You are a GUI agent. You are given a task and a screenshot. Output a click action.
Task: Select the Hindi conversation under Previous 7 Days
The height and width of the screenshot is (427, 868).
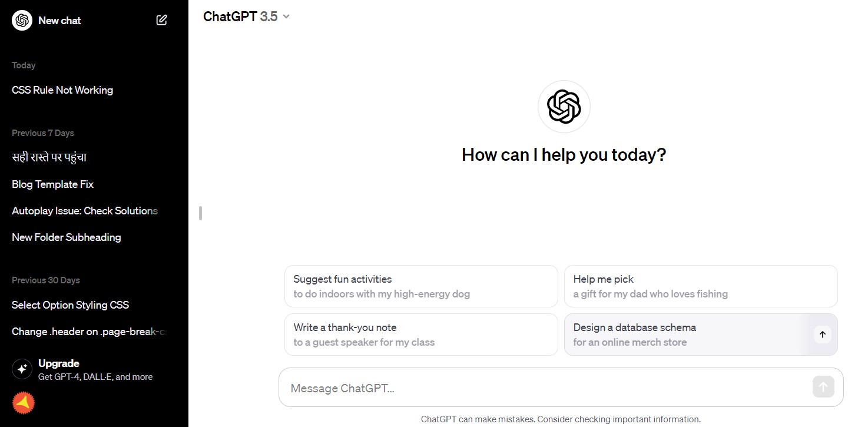pos(49,157)
